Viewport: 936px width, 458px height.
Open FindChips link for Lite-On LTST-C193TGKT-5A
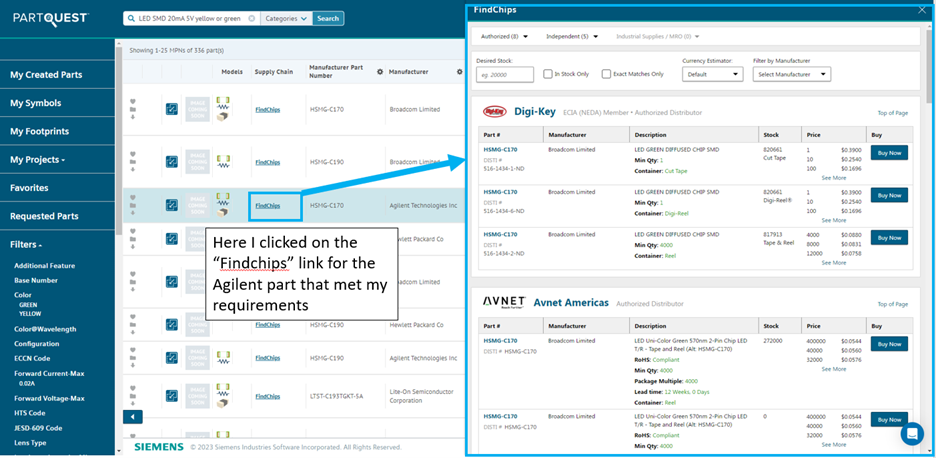click(267, 396)
